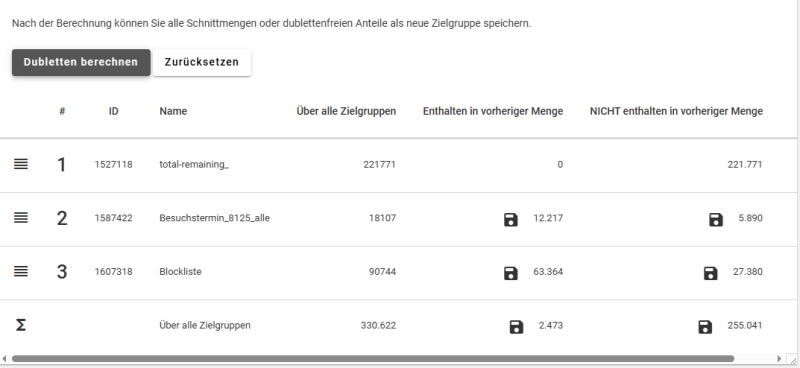Save the 12.217 intersection as a new target group
This screenshot has height=368, width=800.
click(511, 219)
